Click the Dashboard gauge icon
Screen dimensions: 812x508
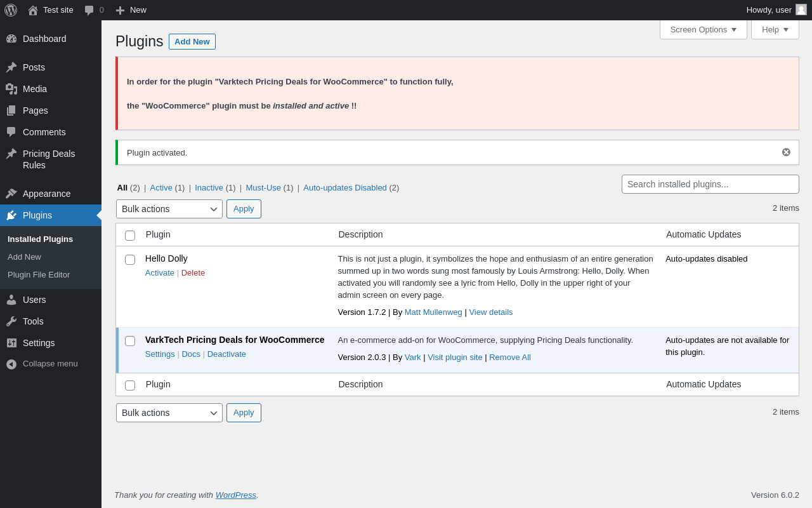(11, 39)
